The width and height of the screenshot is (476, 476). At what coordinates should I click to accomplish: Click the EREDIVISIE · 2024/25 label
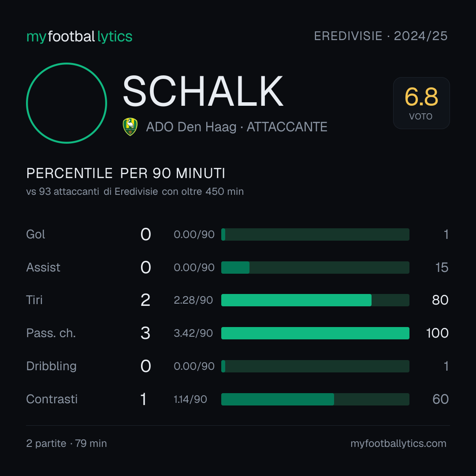pos(381,36)
